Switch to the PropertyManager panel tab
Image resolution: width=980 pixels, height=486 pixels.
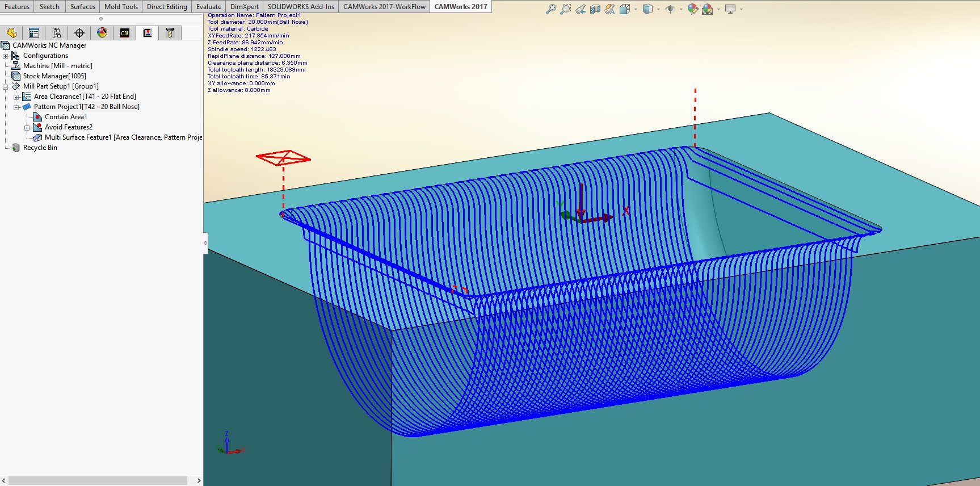pyautogui.click(x=34, y=33)
